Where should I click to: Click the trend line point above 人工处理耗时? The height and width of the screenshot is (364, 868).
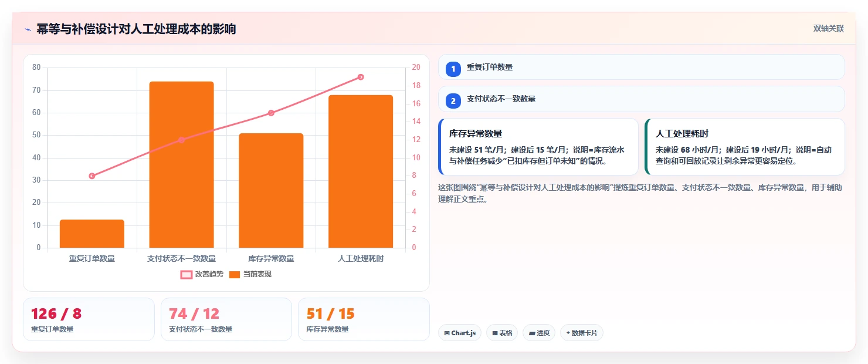tap(361, 77)
